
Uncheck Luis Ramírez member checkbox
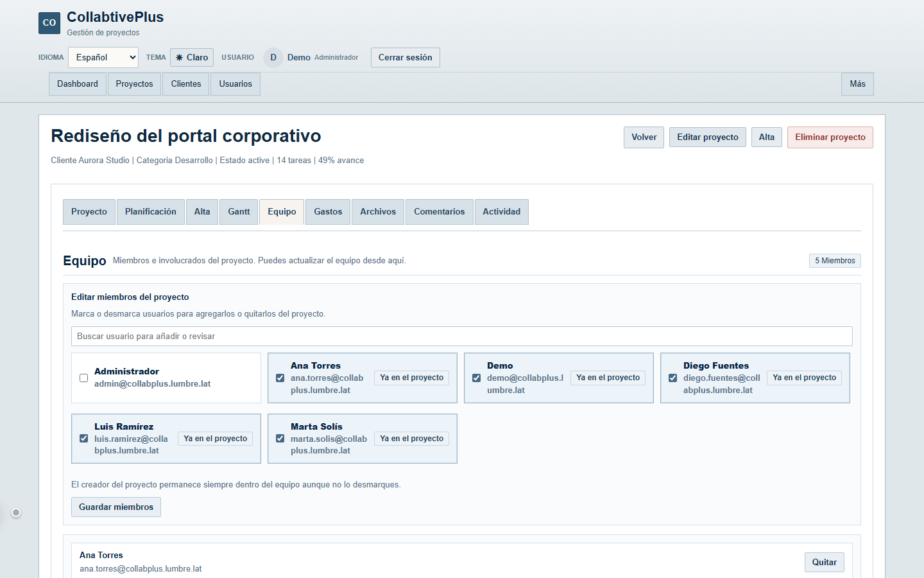(x=83, y=439)
